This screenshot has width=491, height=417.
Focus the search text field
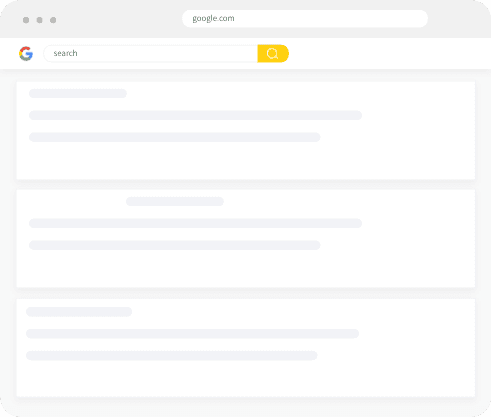pyautogui.click(x=151, y=53)
